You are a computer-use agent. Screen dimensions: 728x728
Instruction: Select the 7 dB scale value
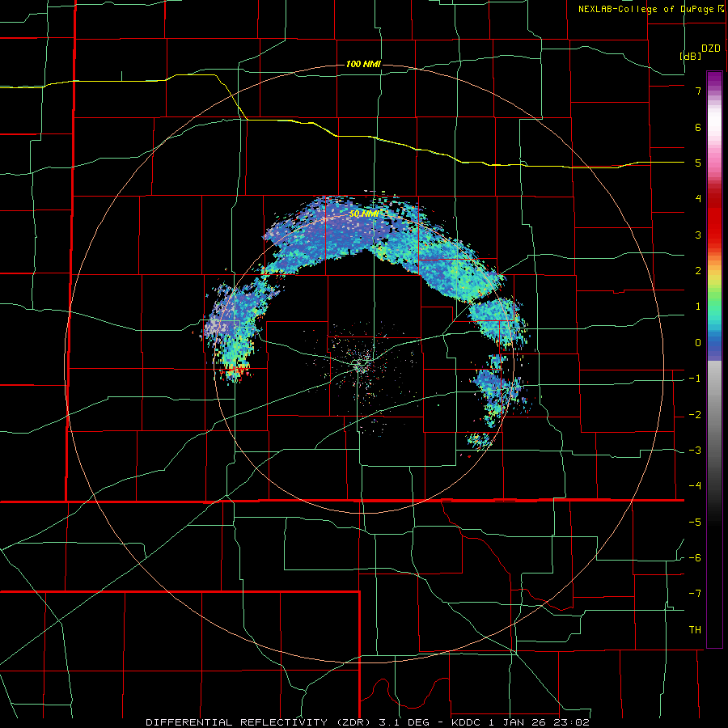point(698,91)
